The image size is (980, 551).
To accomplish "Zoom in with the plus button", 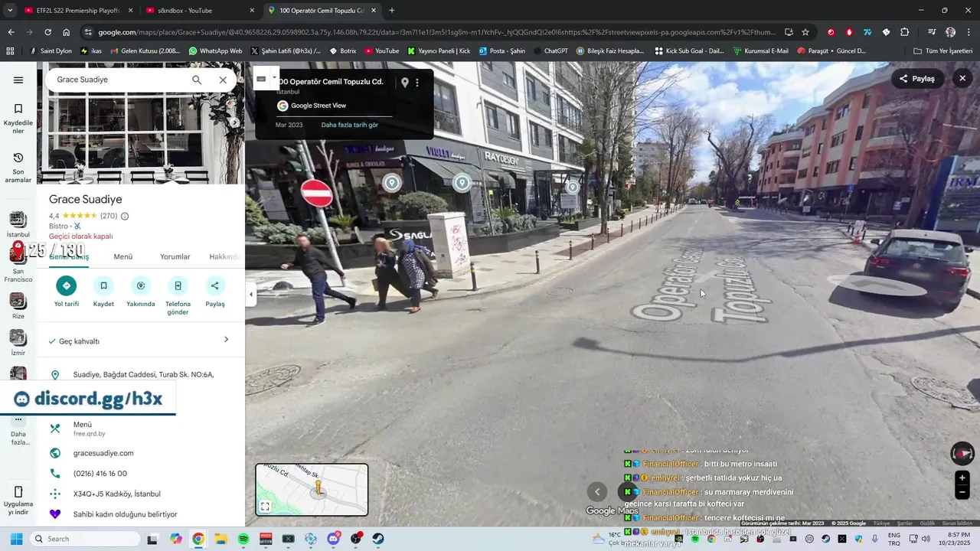I will point(962,478).
